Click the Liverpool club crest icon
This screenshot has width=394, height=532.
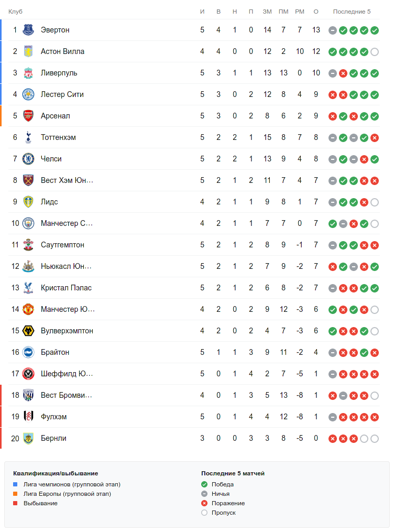(28, 73)
